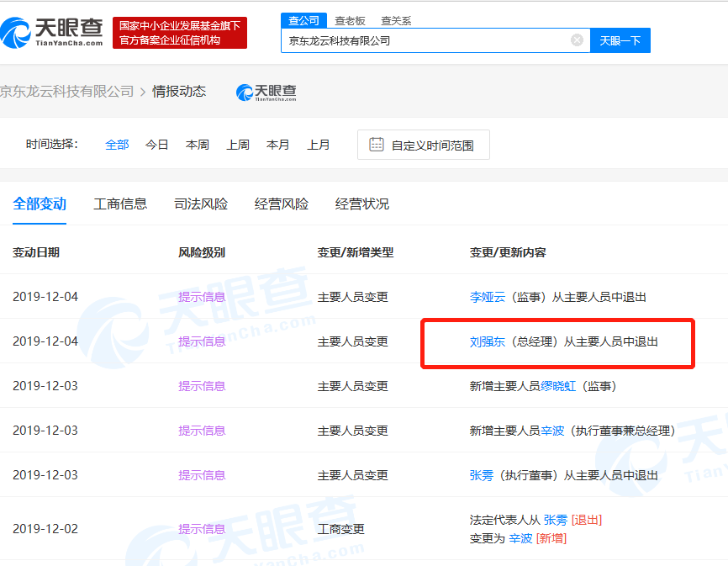Open the 自定义时间范围 date picker
This screenshot has width=728, height=566.
[x=424, y=145]
